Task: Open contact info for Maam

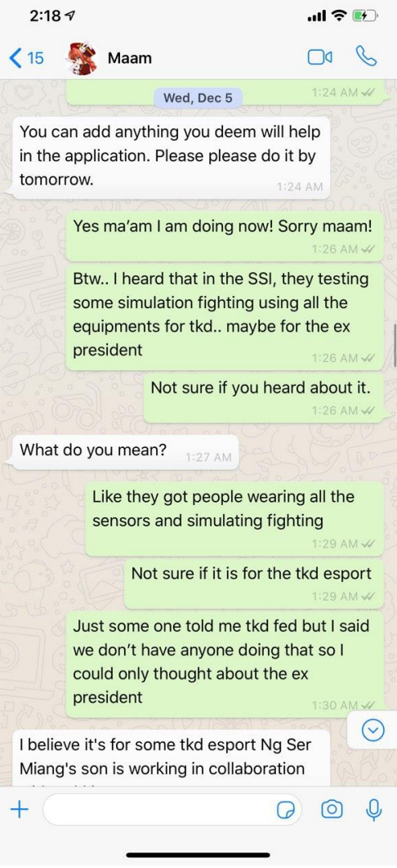Action: 129,57
